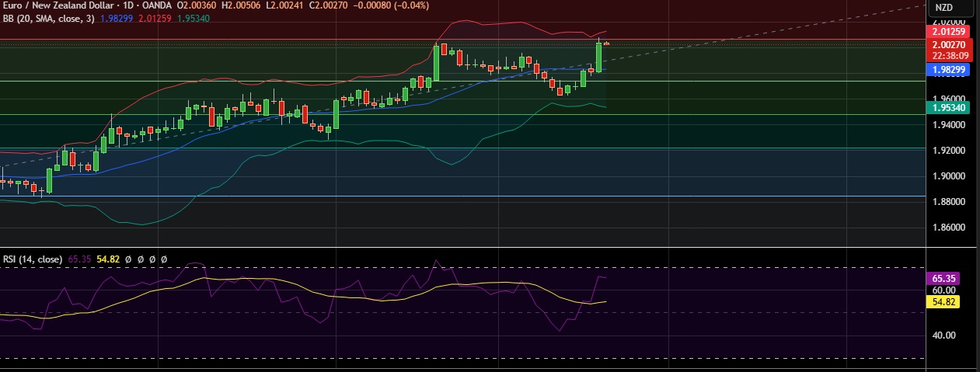Open the NZD currency selector
The image size is (980, 372).
[943, 7]
